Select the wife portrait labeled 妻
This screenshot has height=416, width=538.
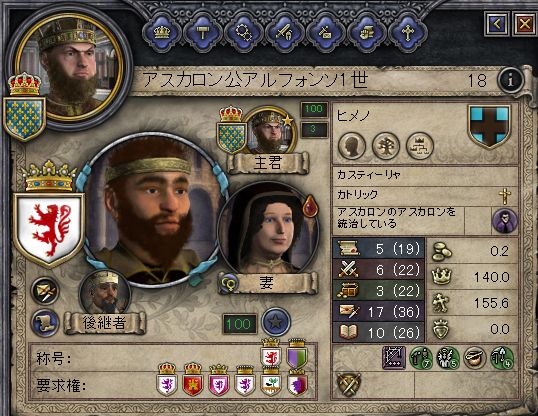point(268,230)
